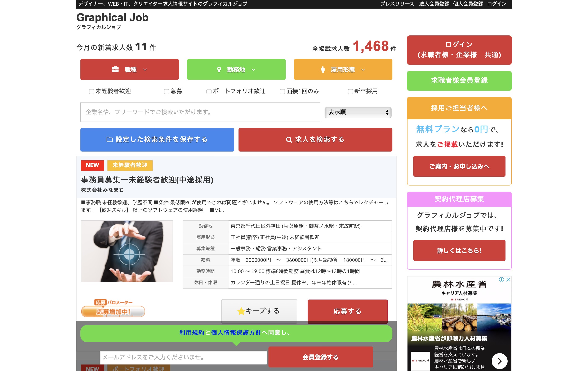Click the arrow circle in BizReach ad

pyautogui.click(x=499, y=361)
